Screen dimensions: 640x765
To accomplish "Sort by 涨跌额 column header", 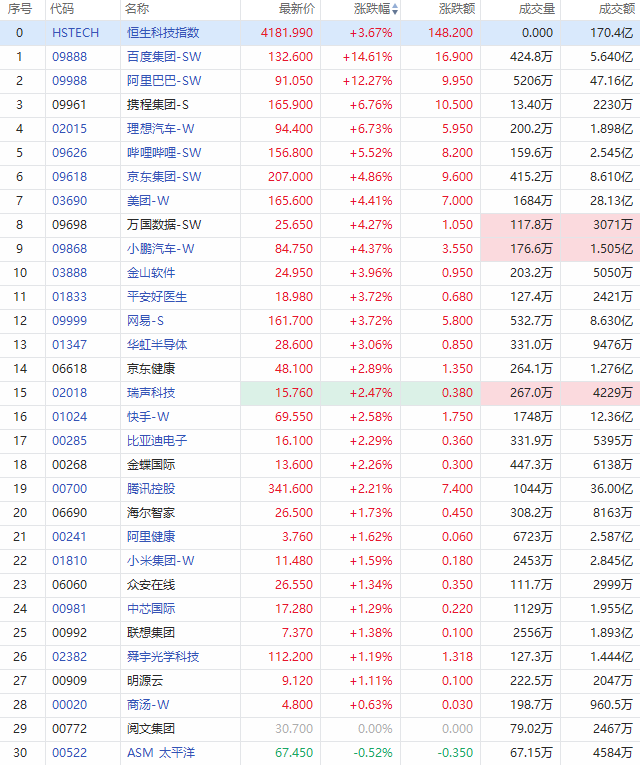I will coord(457,9).
